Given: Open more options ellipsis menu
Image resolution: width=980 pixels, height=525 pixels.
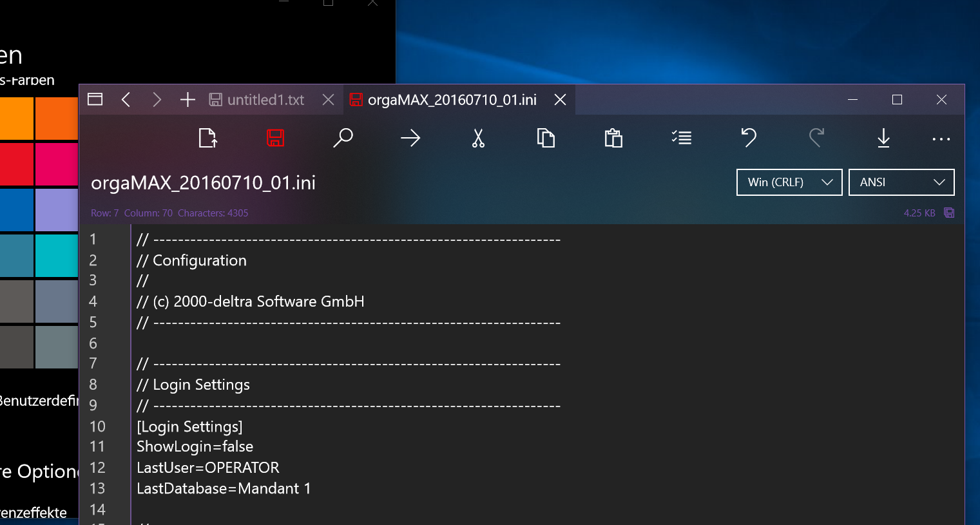Looking at the screenshot, I should [x=941, y=139].
